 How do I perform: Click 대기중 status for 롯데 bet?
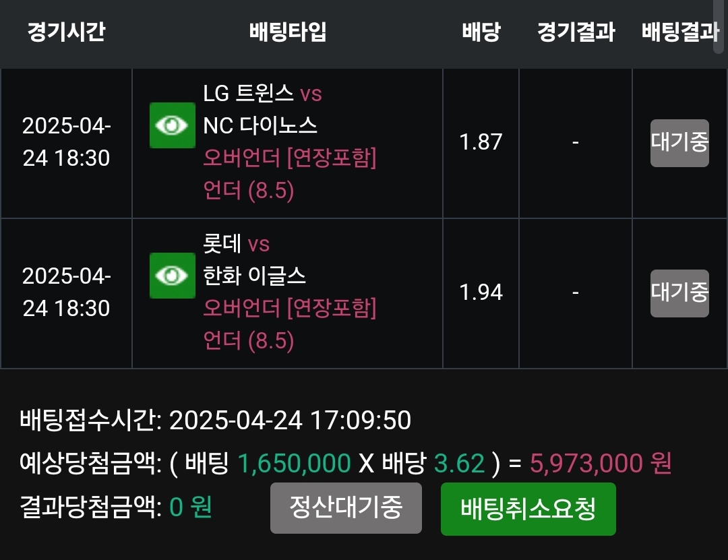(x=679, y=292)
